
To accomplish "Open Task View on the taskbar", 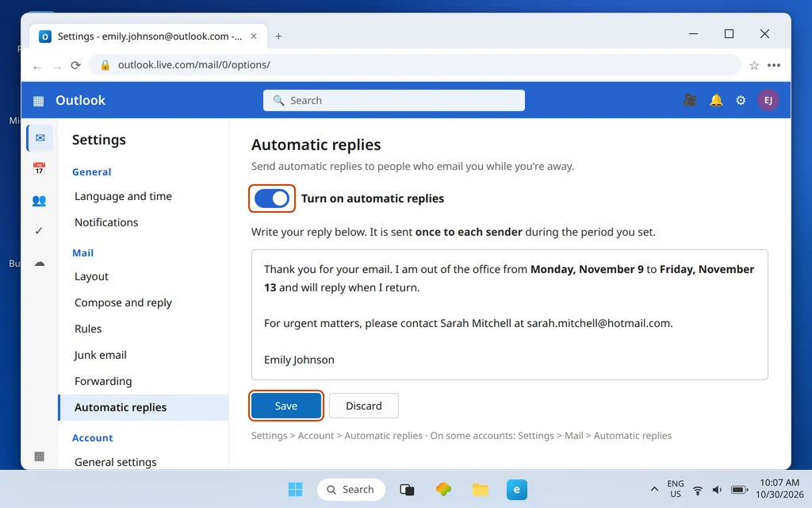I will (x=407, y=489).
